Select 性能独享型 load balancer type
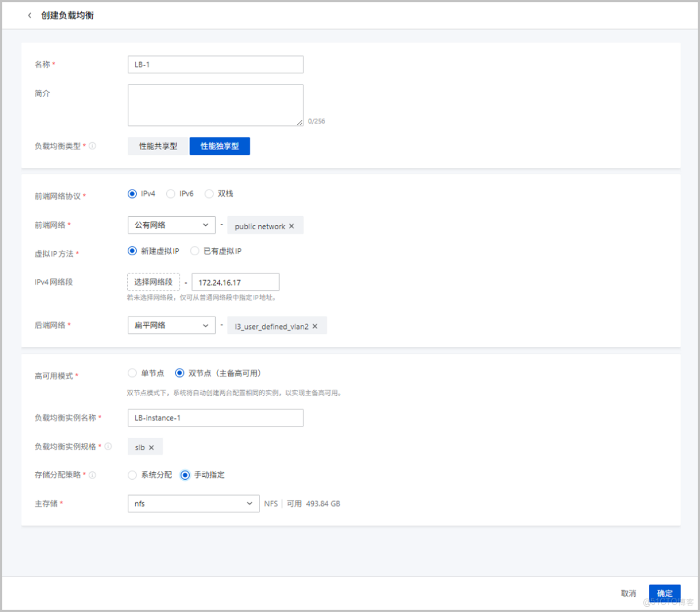This screenshot has height=612, width=700. (219, 145)
